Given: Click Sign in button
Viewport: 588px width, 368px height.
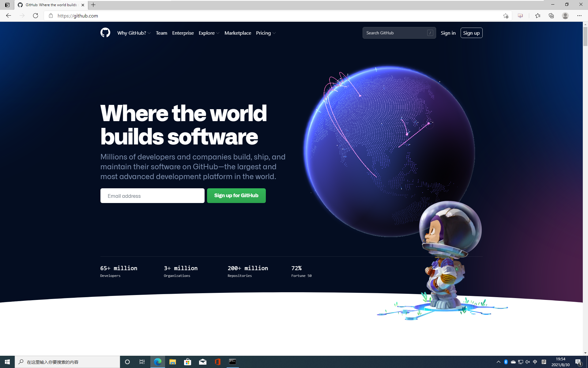Looking at the screenshot, I should pos(448,33).
